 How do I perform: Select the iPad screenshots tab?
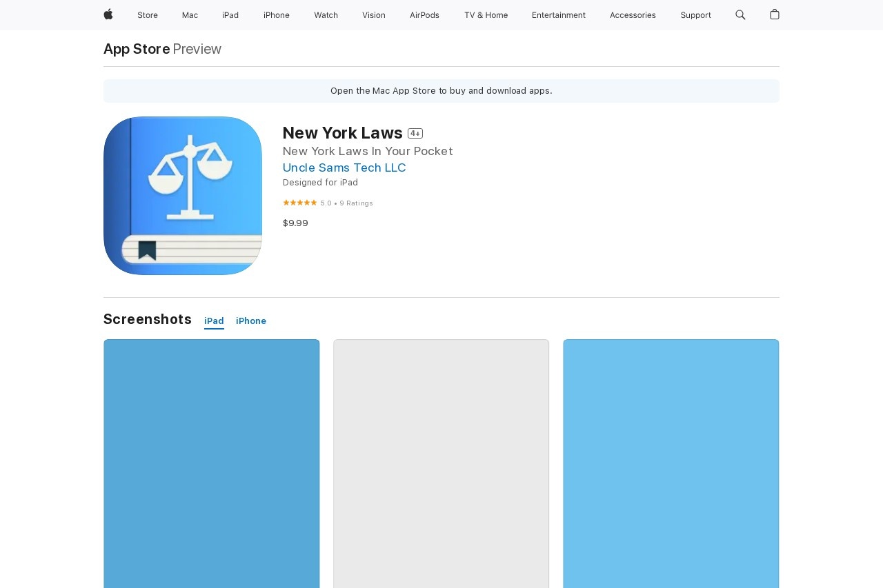[214, 321]
